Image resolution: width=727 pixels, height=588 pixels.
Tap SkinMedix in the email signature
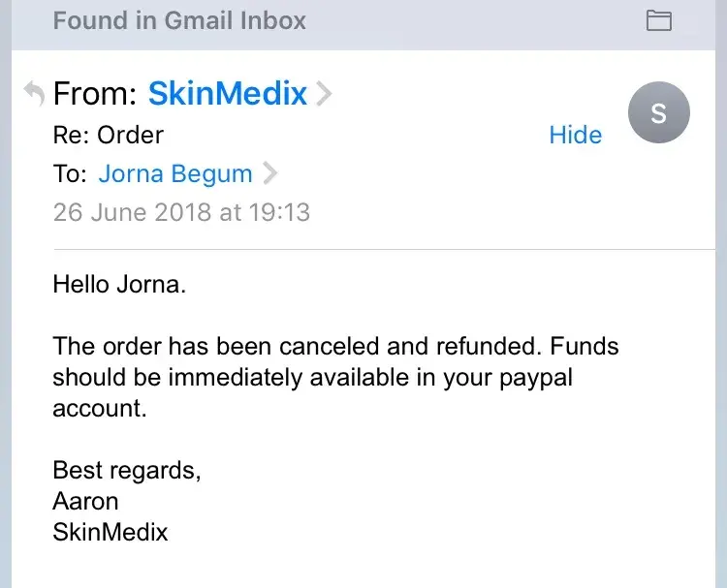point(111,532)
